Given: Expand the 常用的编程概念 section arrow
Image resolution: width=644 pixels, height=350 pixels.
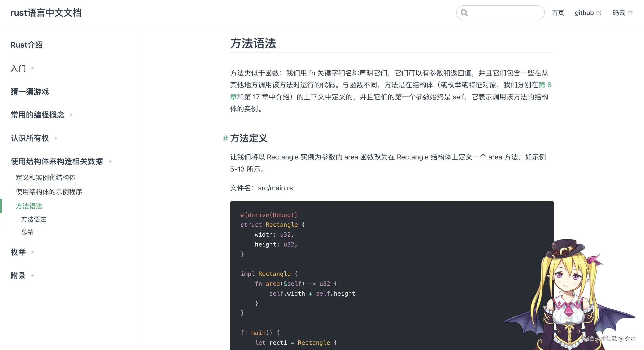Looking at the screenshot, I should coord(71,115).
